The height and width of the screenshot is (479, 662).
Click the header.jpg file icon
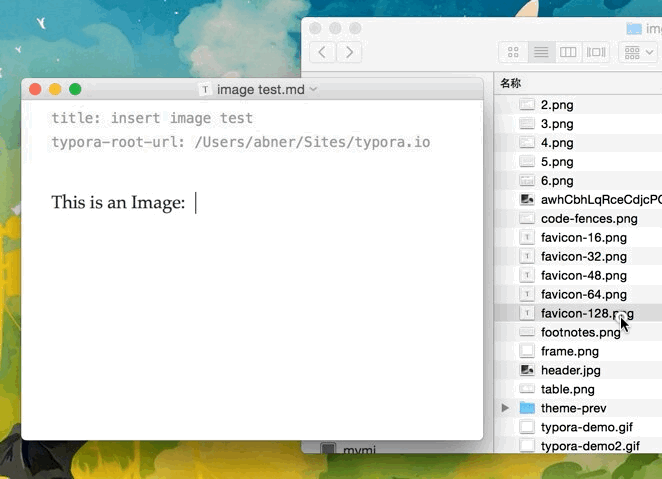click(x=527, y=370)
